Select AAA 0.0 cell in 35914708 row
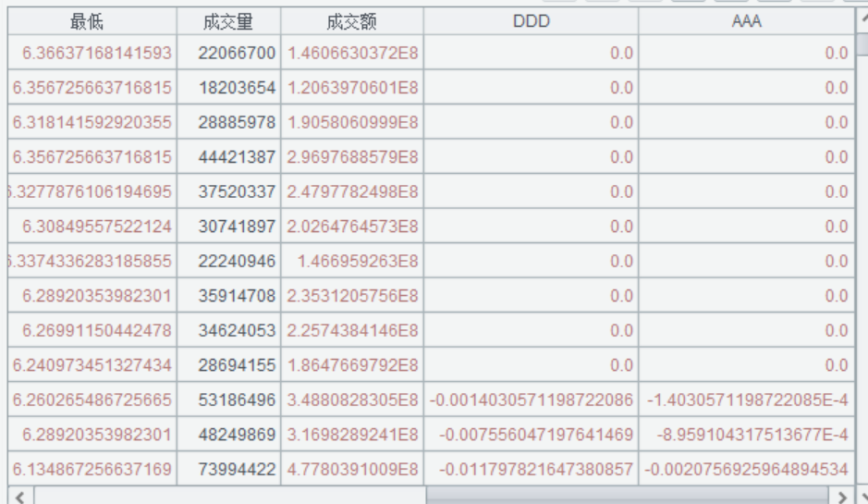The width and height of the screenshot is (868, 504). 746,296
